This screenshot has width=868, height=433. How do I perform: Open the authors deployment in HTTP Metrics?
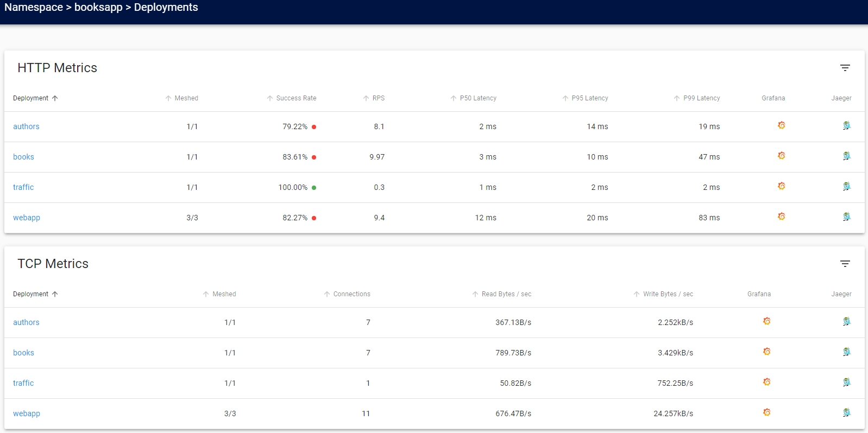26,126
